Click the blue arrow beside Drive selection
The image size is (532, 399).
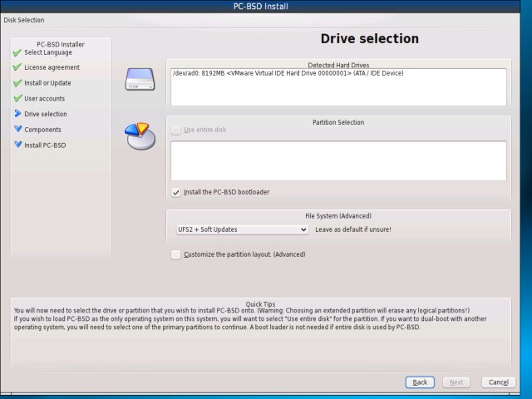point(18,114)
